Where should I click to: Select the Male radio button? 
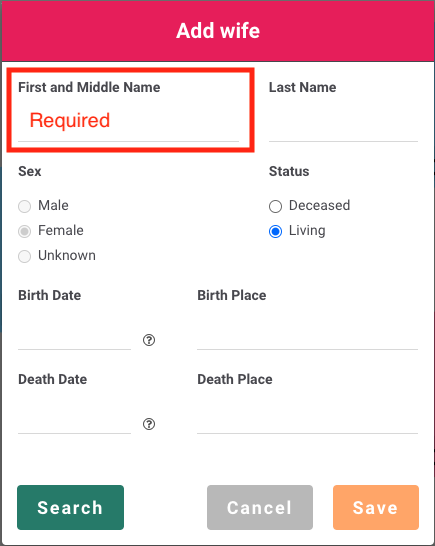[24, 206]
